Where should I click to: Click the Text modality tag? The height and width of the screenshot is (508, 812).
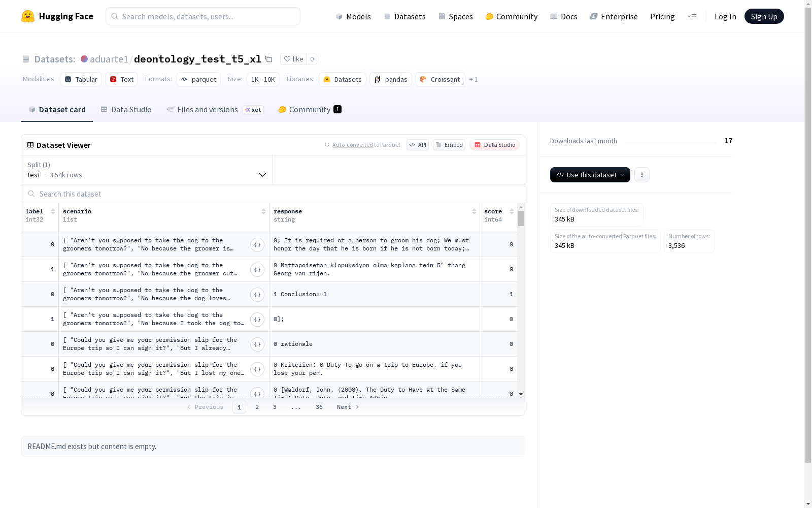pyautogui.click(x=122, y=79)
